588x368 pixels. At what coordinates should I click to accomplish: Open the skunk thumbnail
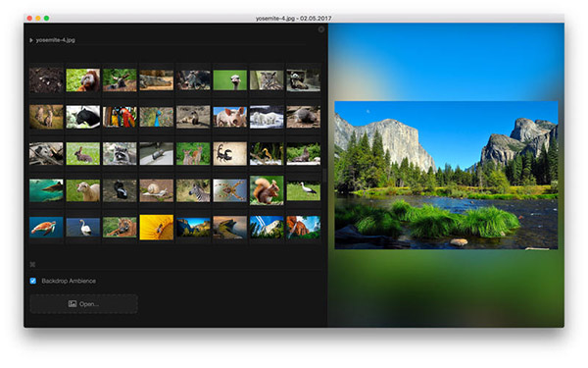(x=120, y=190)
